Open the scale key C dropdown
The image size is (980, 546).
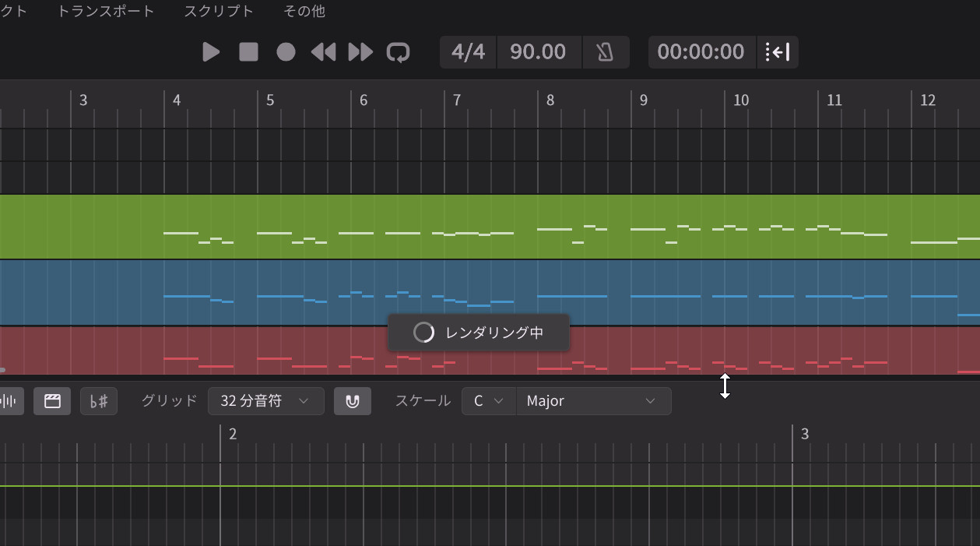click(x=489, y=401)
